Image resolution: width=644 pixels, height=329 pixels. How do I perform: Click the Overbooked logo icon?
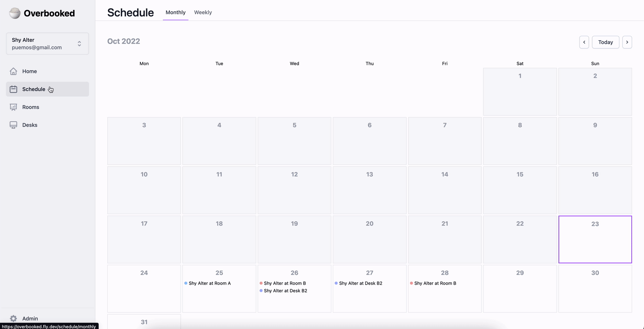[x=15, y=13]
